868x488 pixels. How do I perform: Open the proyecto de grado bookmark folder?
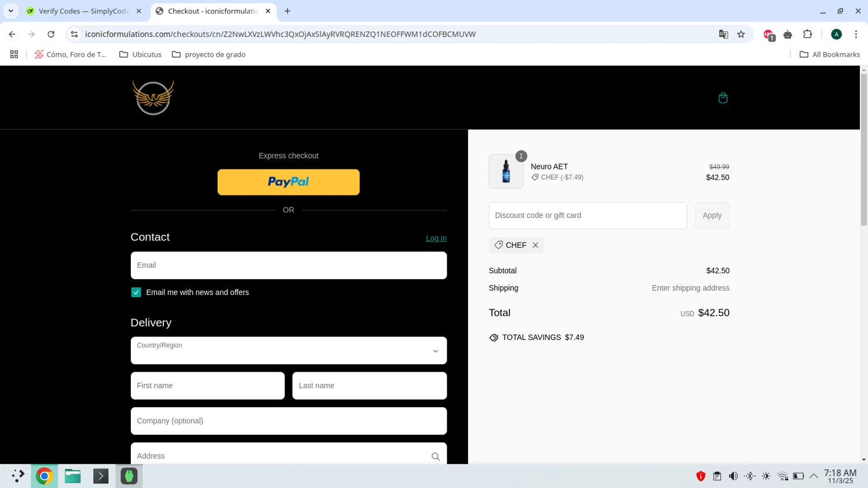tap(209, 54)
